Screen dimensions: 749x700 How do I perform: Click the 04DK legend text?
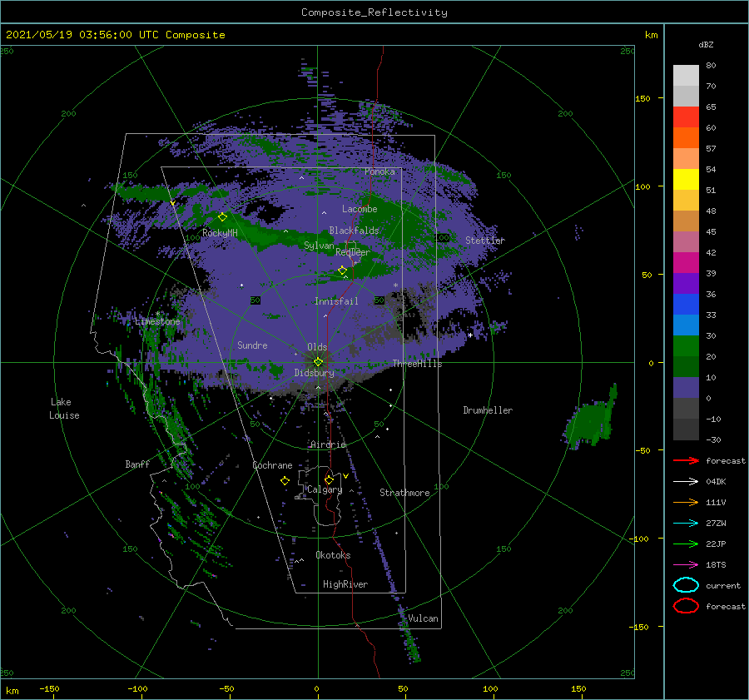click(716, 482)
